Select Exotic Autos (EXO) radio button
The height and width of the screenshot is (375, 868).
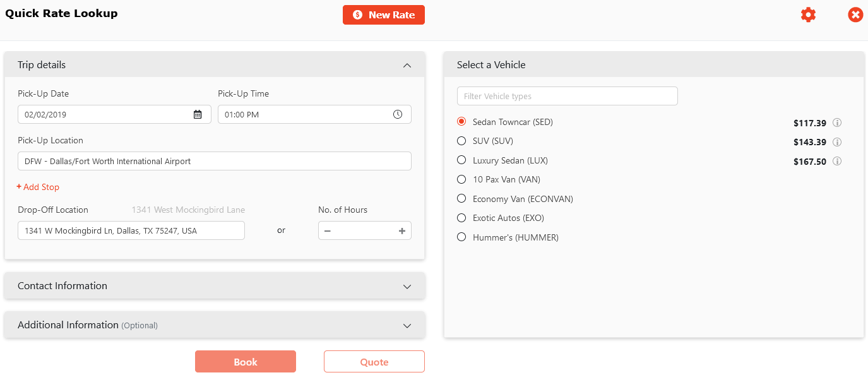tap(461, 218)
